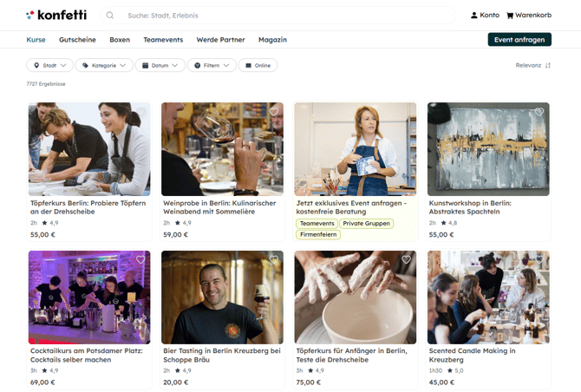Viewport: 581px width, 392px height.
Task: Favorite the Scented Candle Making card
Action: click(x=539, y=259)
